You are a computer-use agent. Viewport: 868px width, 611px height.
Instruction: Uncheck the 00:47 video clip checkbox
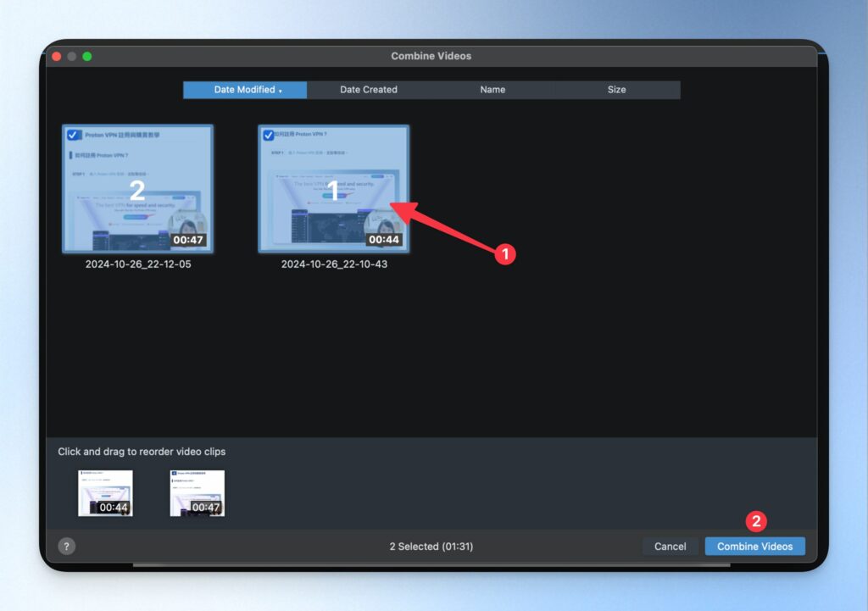click(x=73, y=135)
